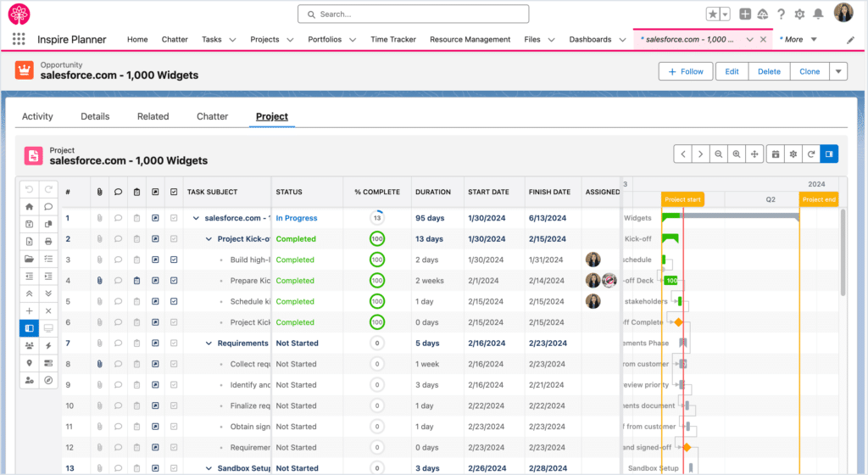This screenshot has width=868, height=475.
Task: Zoom in the Gantt chart
Action: [737, 154]
